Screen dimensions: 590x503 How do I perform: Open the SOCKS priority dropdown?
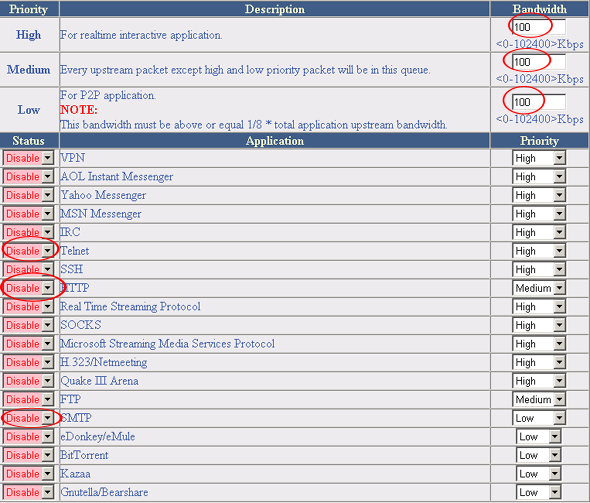539,325
